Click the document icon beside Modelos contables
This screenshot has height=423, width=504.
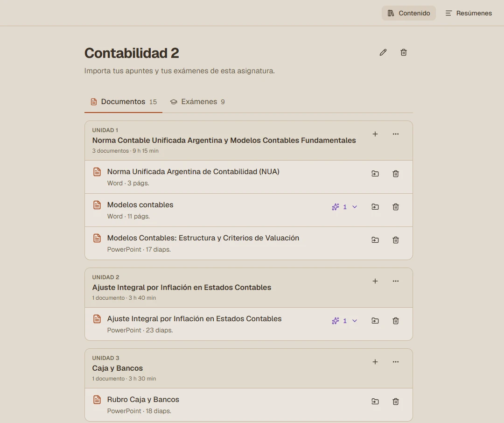pyautogui.click(x=97, y=205)
